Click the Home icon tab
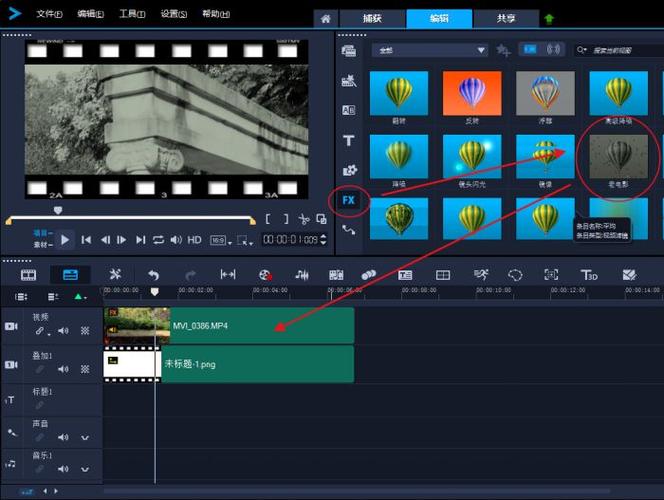Screen dimensions: 664x500 [x=326, y=19]
